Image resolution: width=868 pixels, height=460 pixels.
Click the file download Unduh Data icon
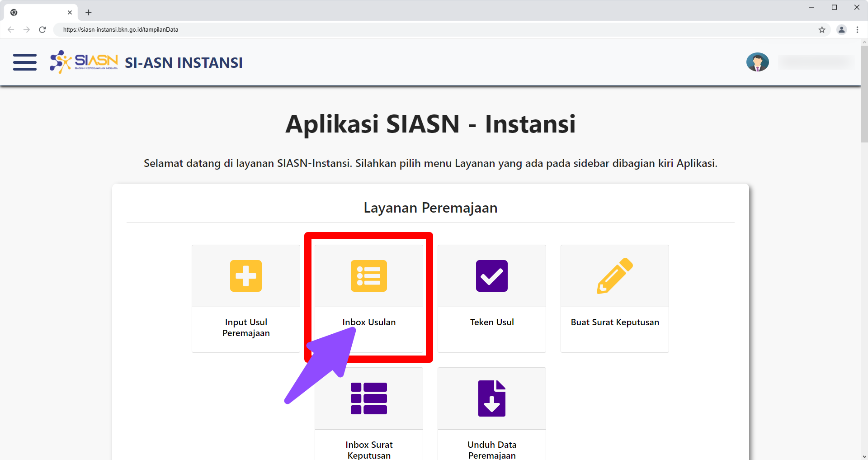click(492, 398)
